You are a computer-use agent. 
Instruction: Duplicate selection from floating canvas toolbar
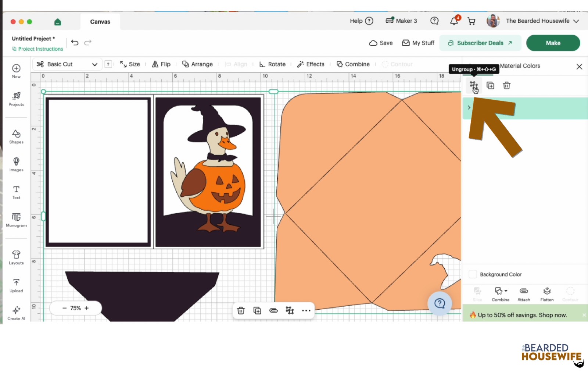click(x=257, y=310)
